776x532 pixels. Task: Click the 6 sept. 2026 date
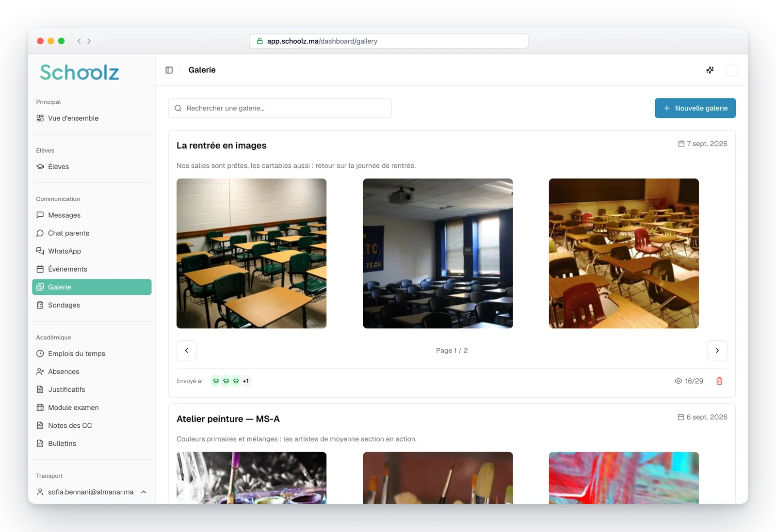pos(702,417)
